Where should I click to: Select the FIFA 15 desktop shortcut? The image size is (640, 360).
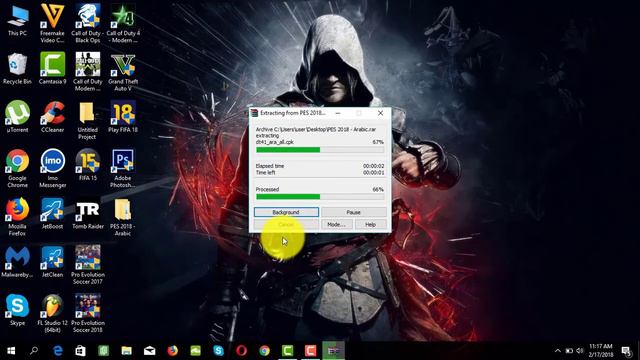[x=88, y=165]
